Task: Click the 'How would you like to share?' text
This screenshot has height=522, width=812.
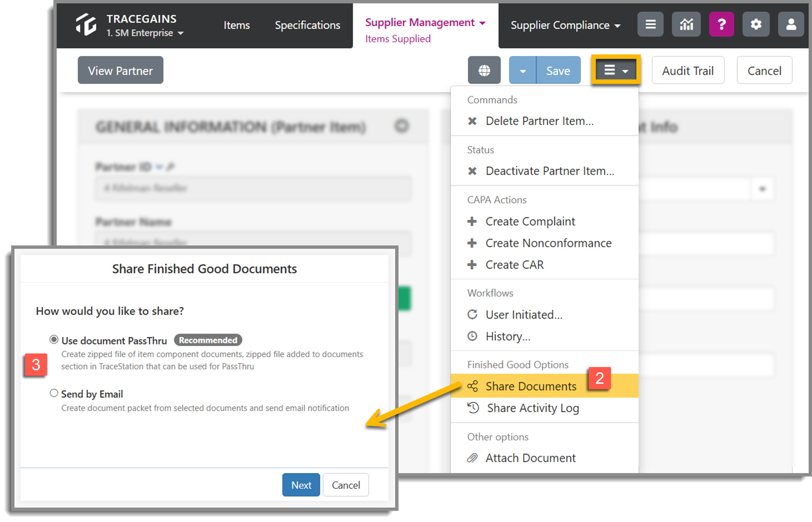Action: (110, 311)
